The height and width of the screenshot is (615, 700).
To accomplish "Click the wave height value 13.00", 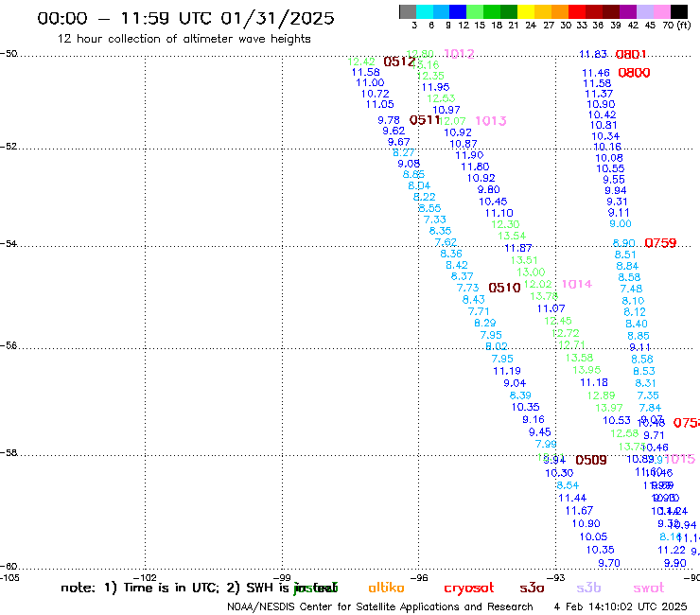I will point(531,272).
